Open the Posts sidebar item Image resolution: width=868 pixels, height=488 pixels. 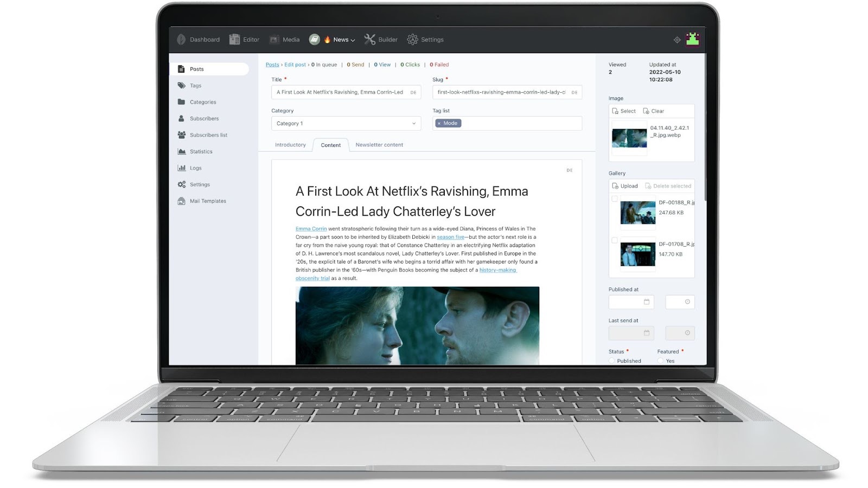click(x=209, y=69)
